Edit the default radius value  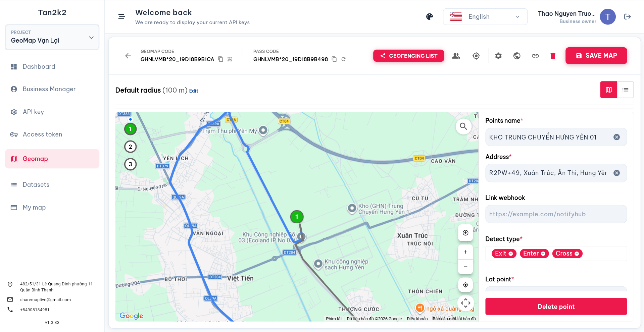[x=193, y=91]
